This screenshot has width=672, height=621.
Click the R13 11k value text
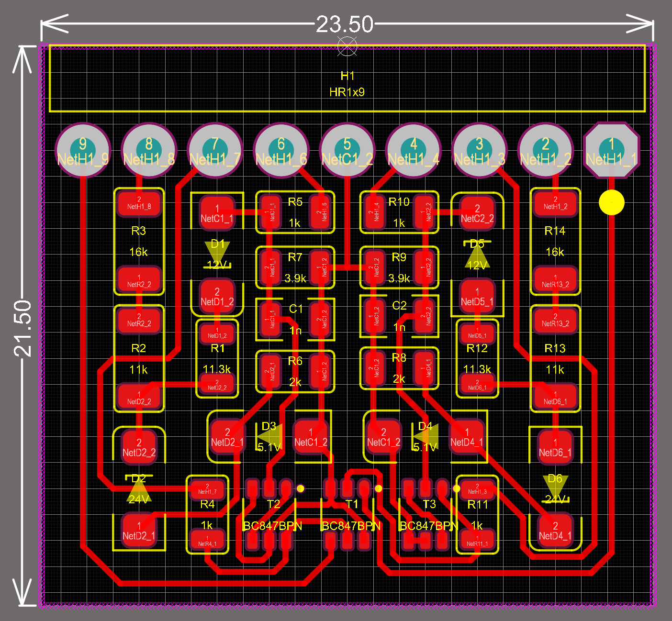click(555, 370)
